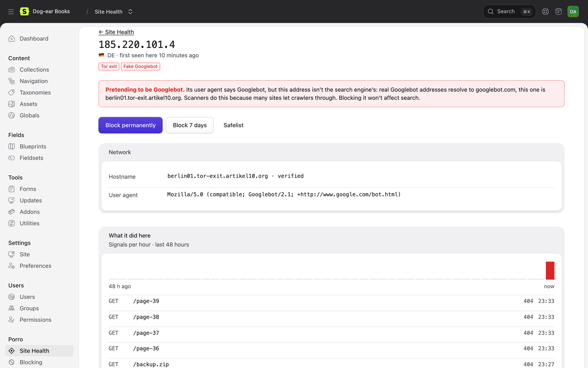588x368 pixels.
Task: Click the Block permanently button
Action: [130, 125]
